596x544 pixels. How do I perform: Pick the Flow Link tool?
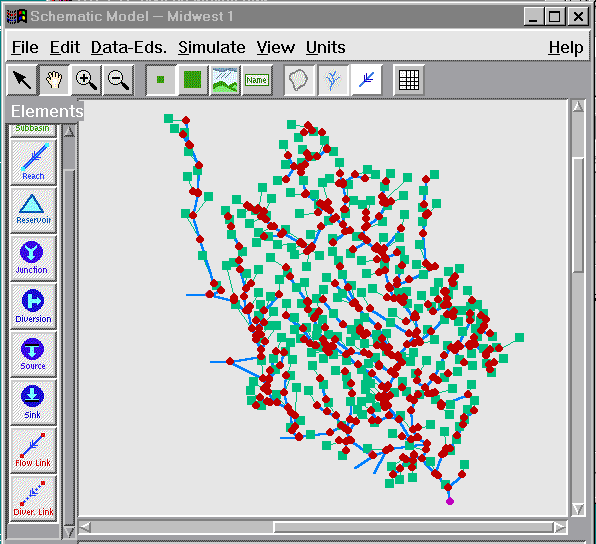[x=33, y=450]
